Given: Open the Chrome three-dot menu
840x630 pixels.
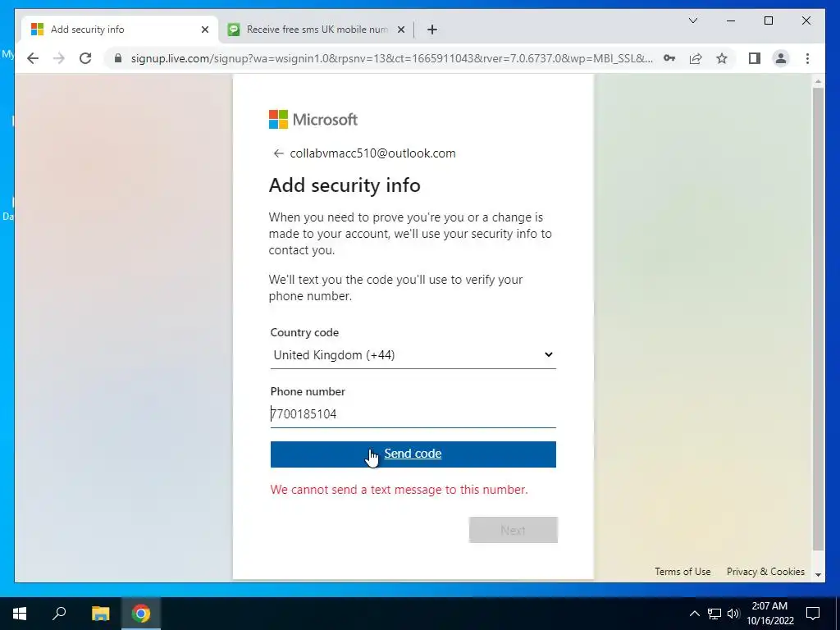Looking at the screenshot, I should pos(807,58).
